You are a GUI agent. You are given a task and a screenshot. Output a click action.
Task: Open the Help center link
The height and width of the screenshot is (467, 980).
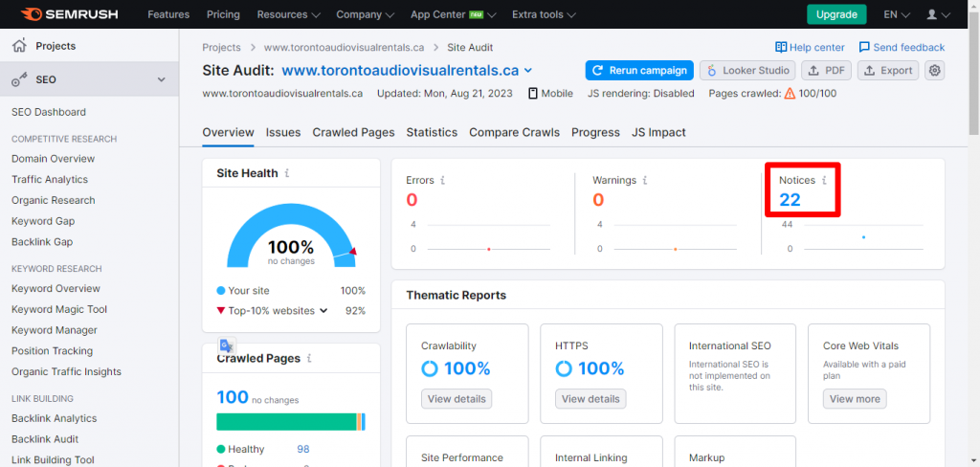coord(816,48)
